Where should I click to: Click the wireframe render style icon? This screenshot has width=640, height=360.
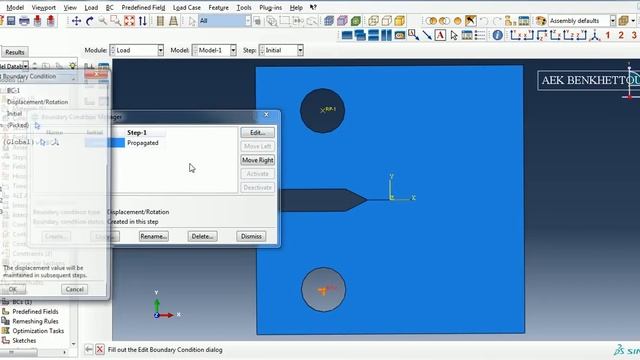point(373,21)
